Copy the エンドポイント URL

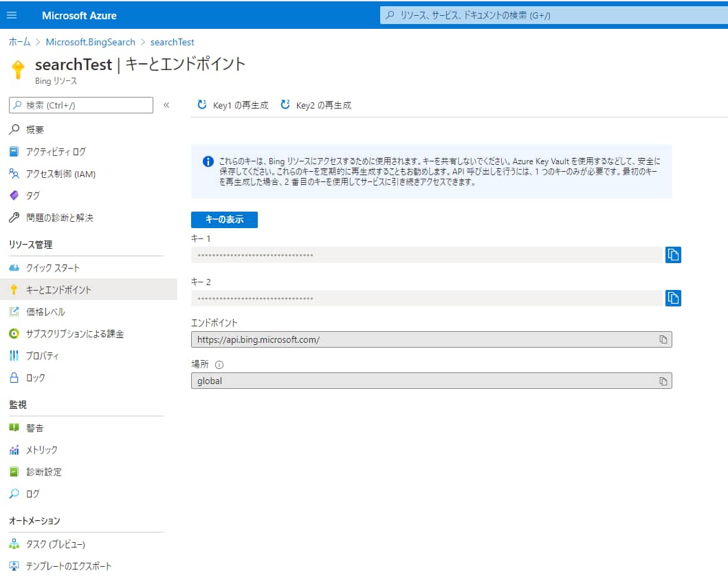(x=662, y=339)
